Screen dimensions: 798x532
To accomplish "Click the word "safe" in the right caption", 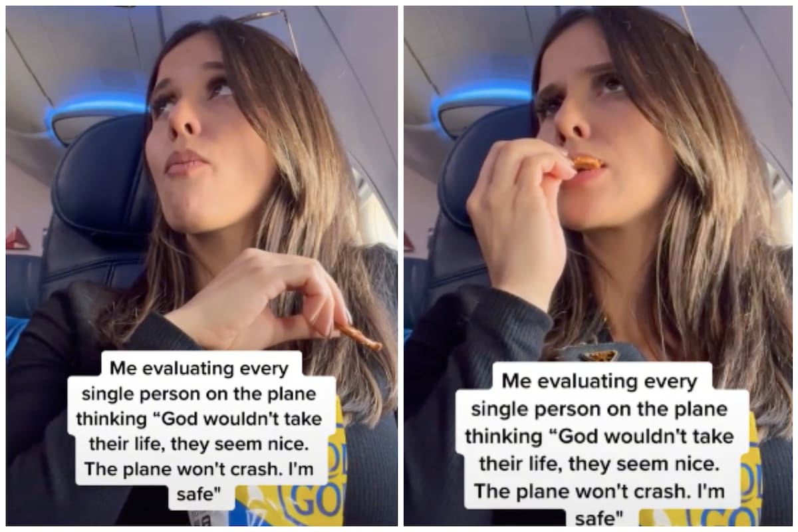I will (x=601, y=517).
